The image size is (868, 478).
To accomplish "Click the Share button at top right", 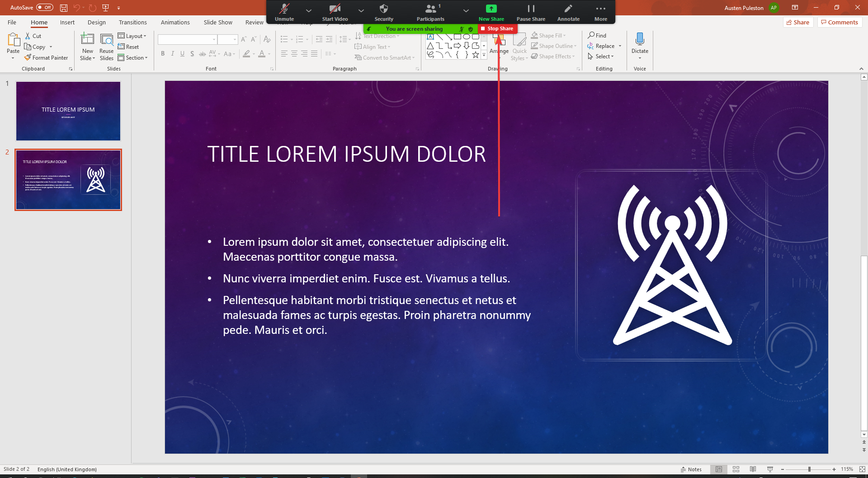I will pyautogui.click(x=798, y=22).
